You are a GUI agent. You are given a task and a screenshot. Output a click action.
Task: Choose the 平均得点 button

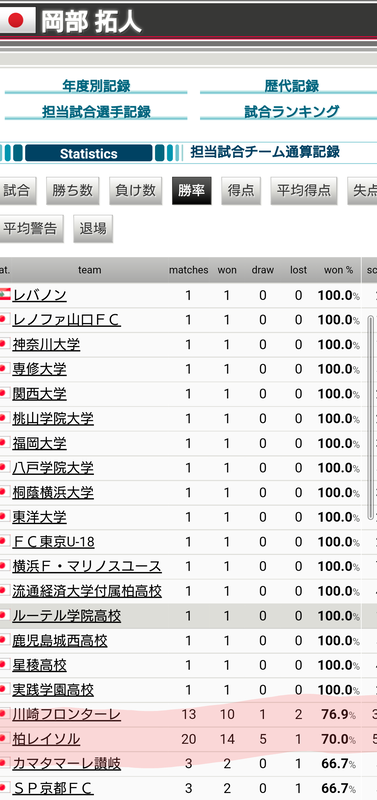tap(304, 191)
